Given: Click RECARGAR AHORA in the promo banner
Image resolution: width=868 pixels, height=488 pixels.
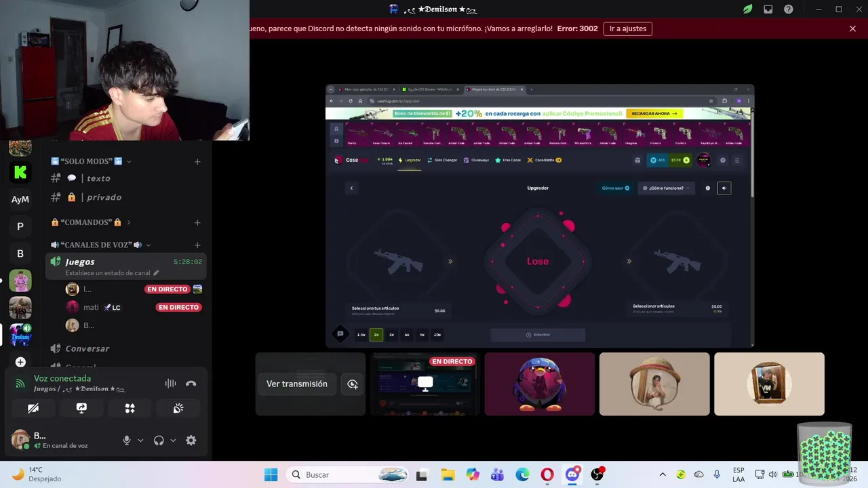Looking at the screenshot, I should (x=654, y=114).
